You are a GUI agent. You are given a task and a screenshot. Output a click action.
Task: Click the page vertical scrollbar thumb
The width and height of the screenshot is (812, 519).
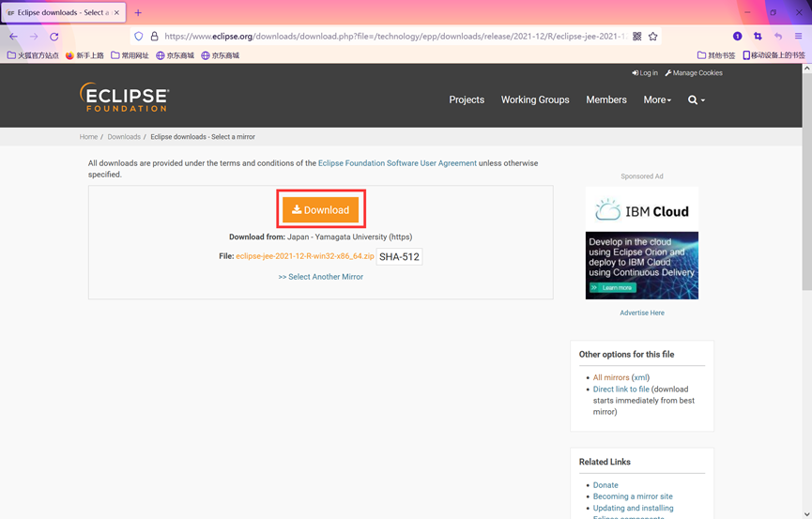(806, 182)
